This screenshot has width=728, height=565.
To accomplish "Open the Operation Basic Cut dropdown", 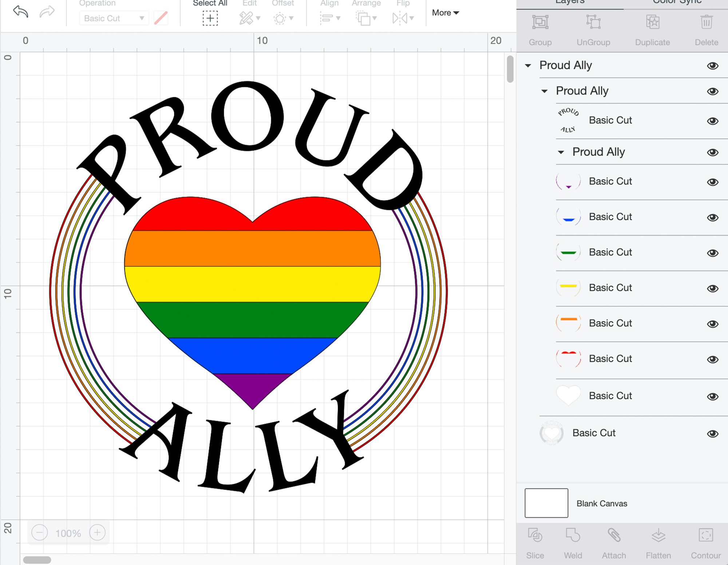I will (x=114, y=18).
